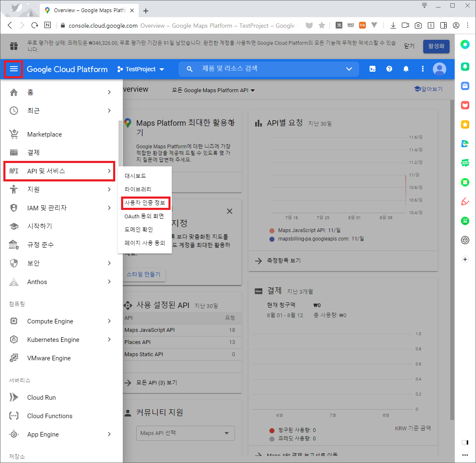Click the plus icon in right sidebar
The width and height of the screenshot is (476, 463).
[x=465, y=259]
